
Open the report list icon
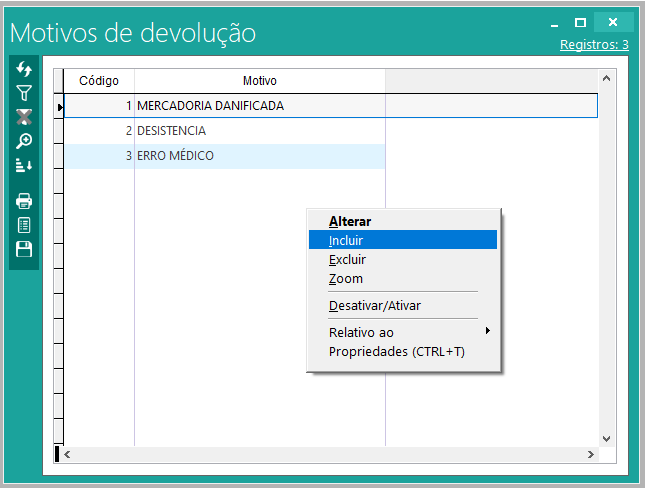(x=24, y=225)
